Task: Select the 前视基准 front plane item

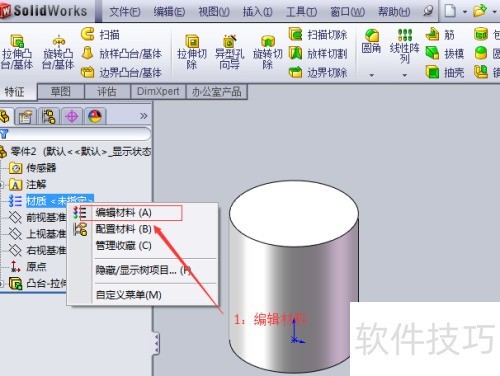Action: [37, 218]
